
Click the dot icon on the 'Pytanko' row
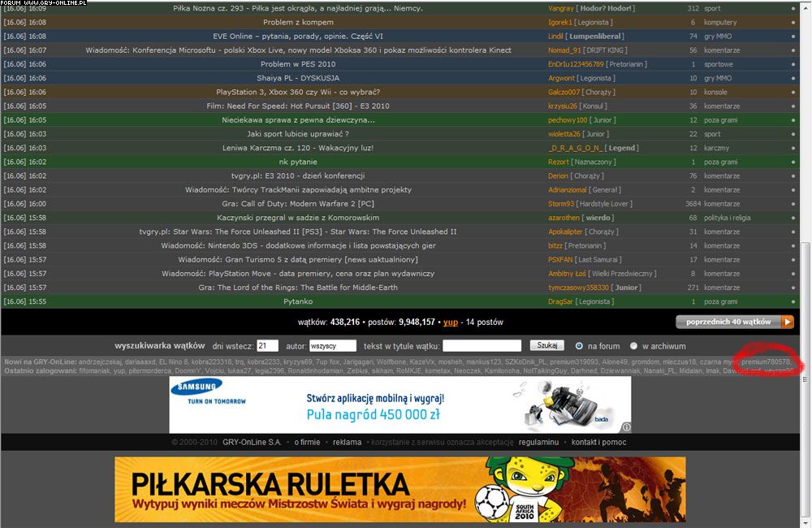pyautogui.click(x=793, y=301)
